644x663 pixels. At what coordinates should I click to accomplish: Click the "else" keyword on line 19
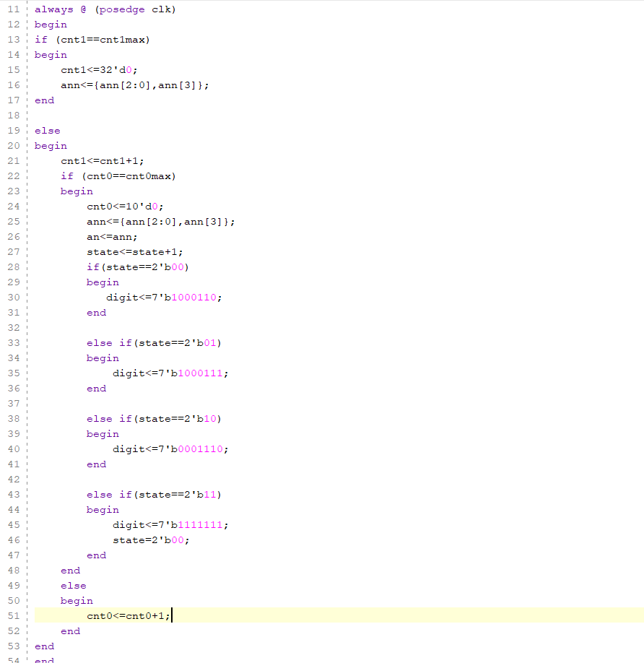click(x=48, y=131)
